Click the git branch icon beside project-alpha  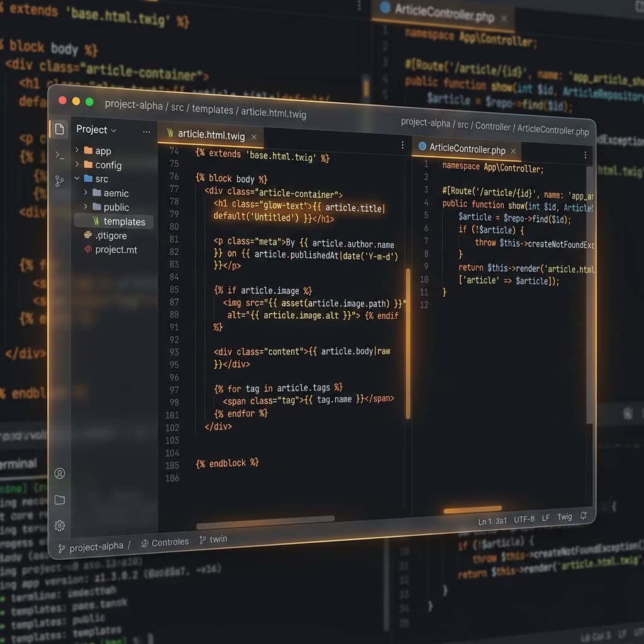click(62, 548)
